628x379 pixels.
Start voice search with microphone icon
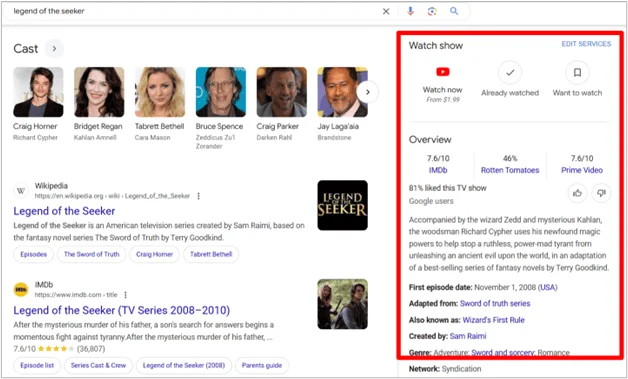click(x=410, y=11)
